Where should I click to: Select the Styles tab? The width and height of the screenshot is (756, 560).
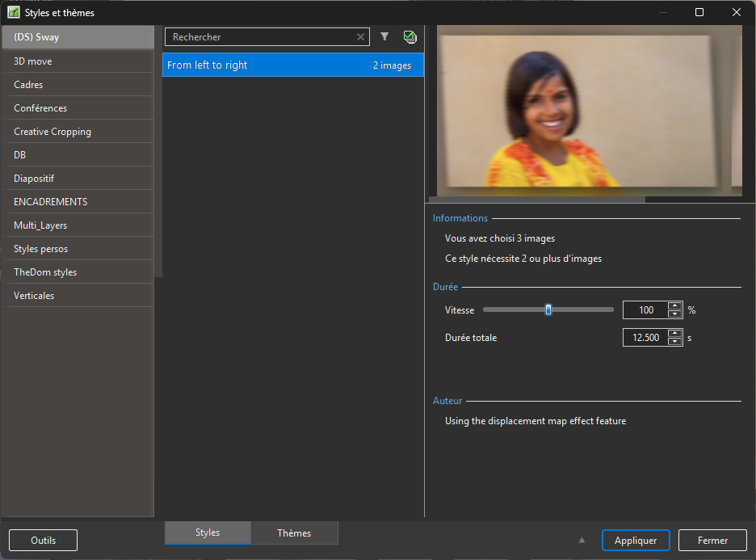pyautogui.click(x=208, y=533)
